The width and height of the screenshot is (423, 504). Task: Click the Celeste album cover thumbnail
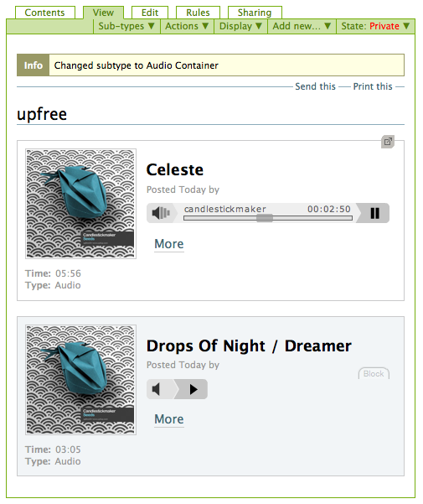pos(81,204)
